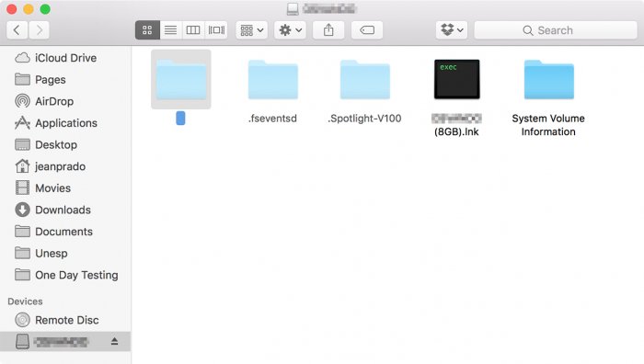Open the Dropbox toolbar dropdown

(452, 30)
